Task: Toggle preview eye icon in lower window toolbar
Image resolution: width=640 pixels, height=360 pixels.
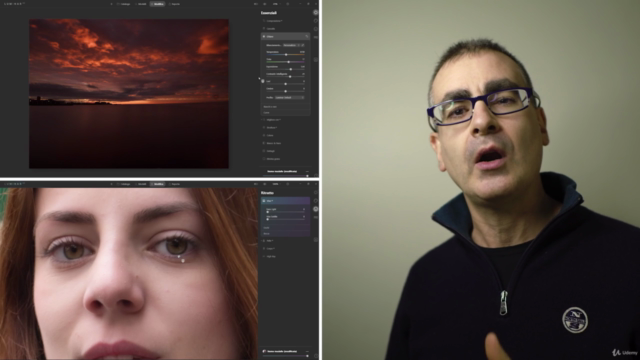Action: click(264, 184)
